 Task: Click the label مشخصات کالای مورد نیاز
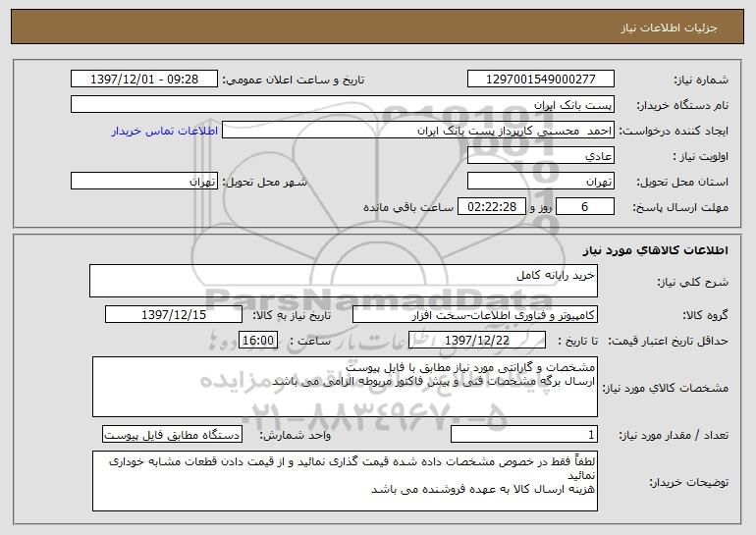click(x=666, y=388)
